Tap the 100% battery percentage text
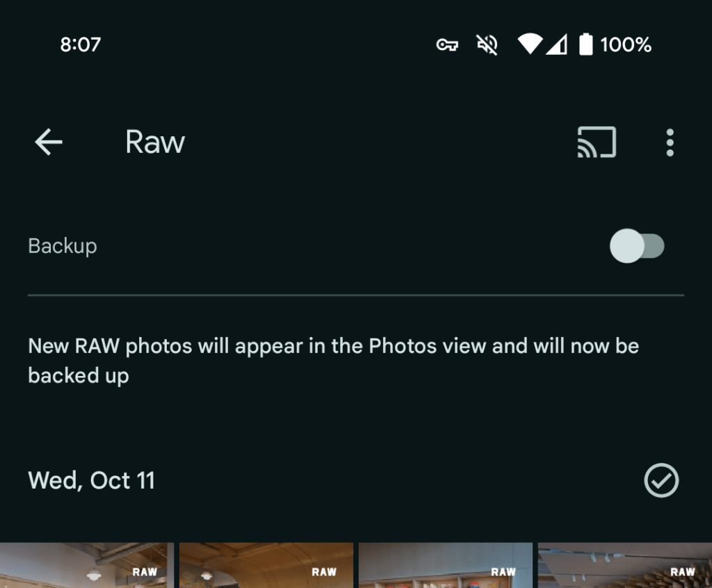Viewport: 712px width, 588px height. [x=626, y=45]
